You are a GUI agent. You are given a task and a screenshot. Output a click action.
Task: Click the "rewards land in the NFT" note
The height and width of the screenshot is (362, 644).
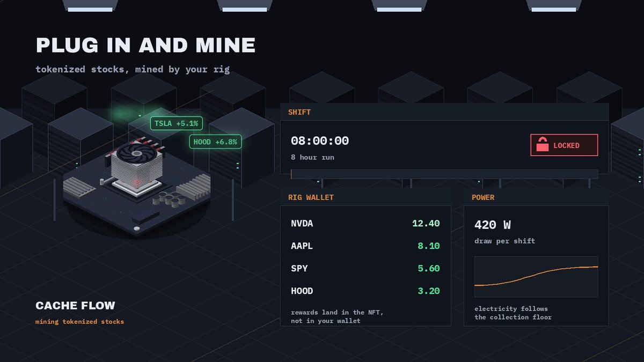pyautogui.click(x=337, y=316)
